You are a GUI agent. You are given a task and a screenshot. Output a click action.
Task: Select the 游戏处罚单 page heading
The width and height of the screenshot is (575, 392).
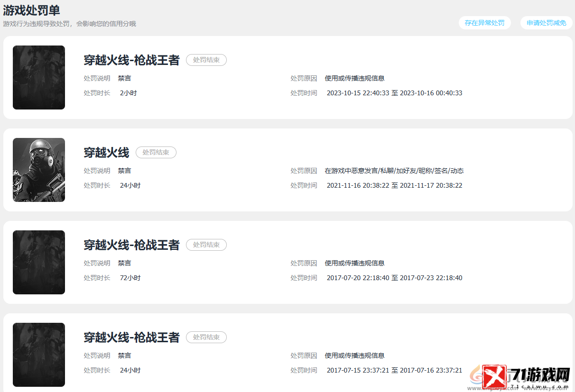pyautogui.click(x=32, y=10)
